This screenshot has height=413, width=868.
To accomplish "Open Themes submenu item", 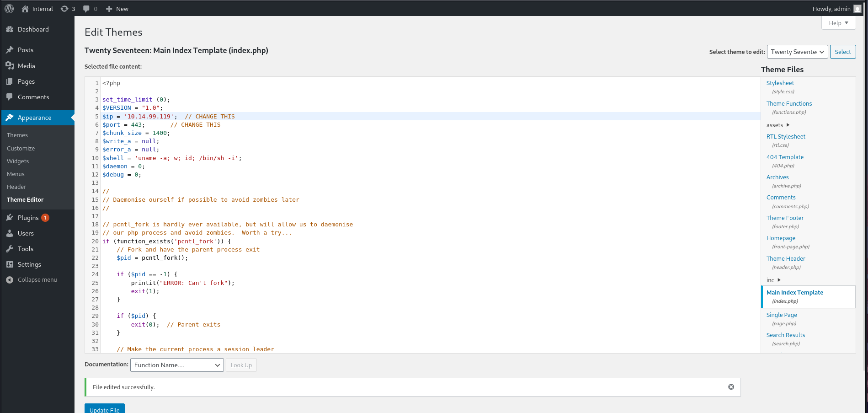I will point(17,135).
